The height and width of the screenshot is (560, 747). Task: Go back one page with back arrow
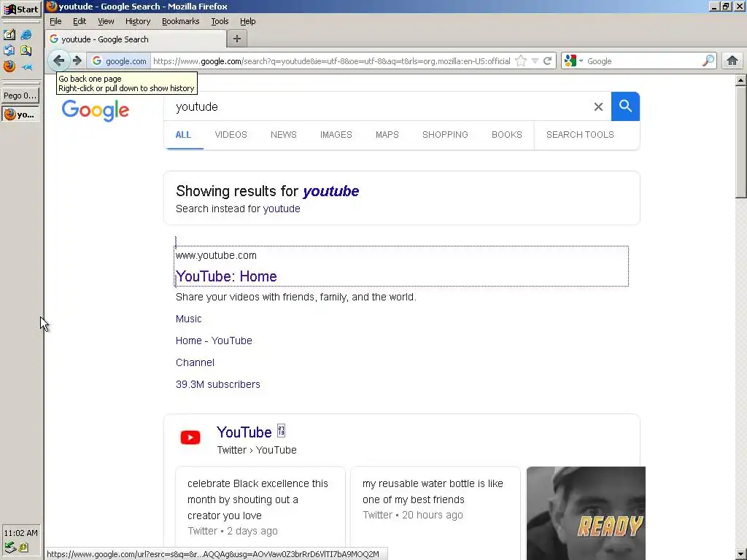coord(58,61)
